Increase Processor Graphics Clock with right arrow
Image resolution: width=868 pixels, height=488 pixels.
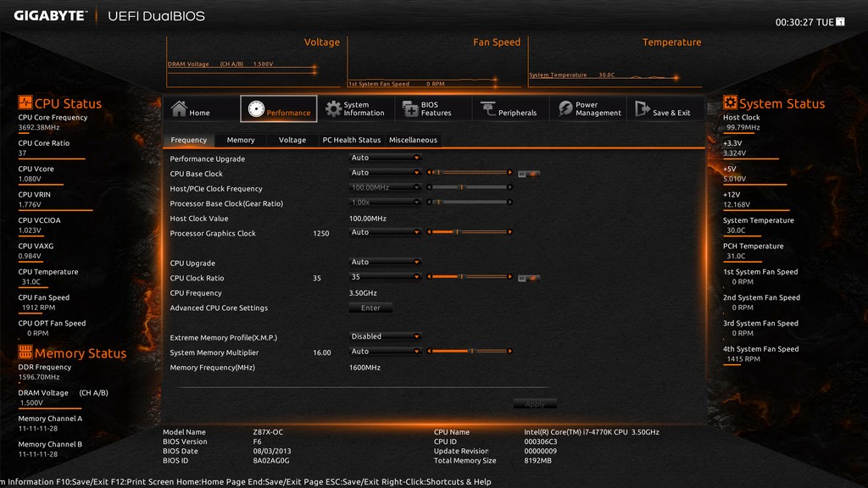509,232
